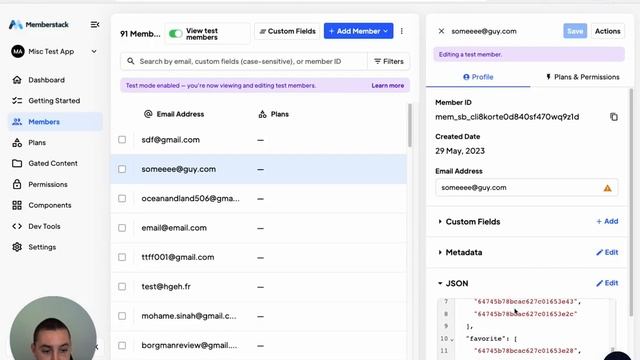Viewport: 640px width, 360px height.
Task: Click the Members people icon
Action: pyautogui.click(x=17, y=122)
